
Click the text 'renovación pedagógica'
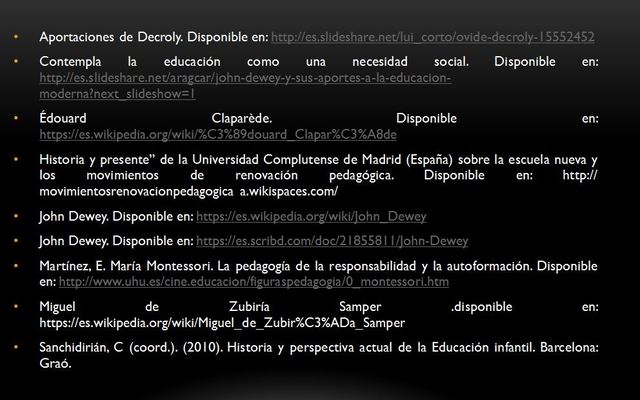coord(315,176)
